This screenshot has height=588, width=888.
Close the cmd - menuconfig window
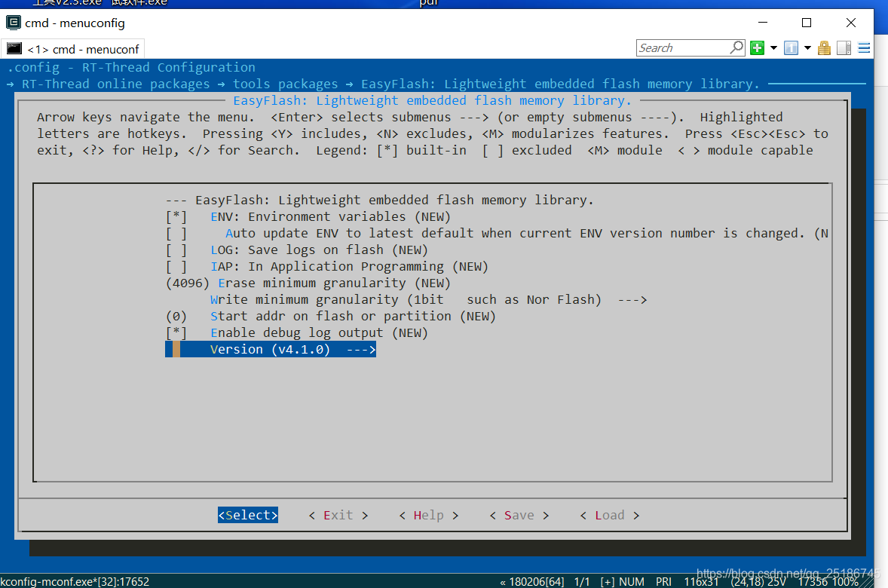pos(850,23)
